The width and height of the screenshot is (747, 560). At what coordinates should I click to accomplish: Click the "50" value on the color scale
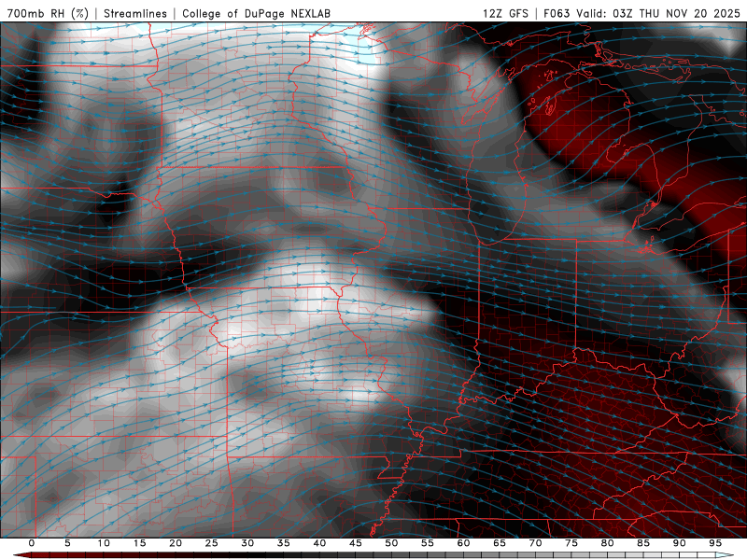(391, 543)
